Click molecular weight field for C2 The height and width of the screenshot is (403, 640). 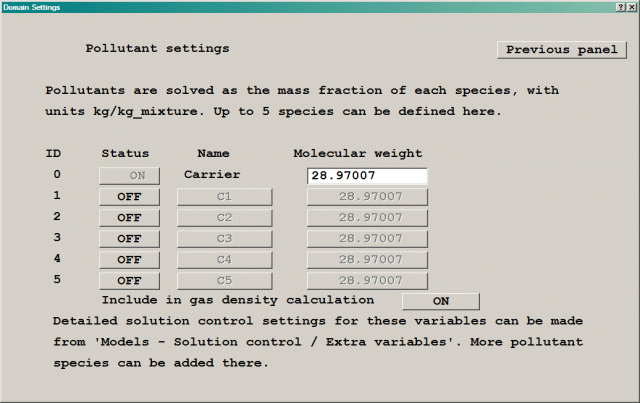coord(367,218)
